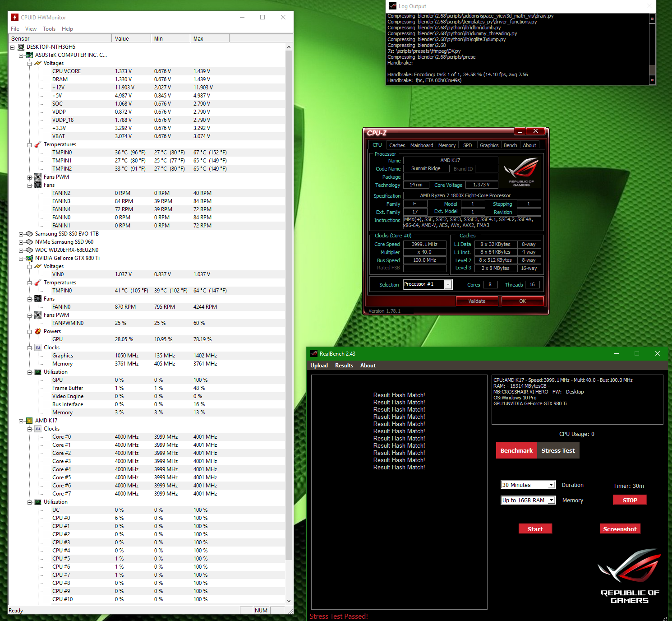Collapse the DESKTOP-NTH3GH5 tree node

12,47
